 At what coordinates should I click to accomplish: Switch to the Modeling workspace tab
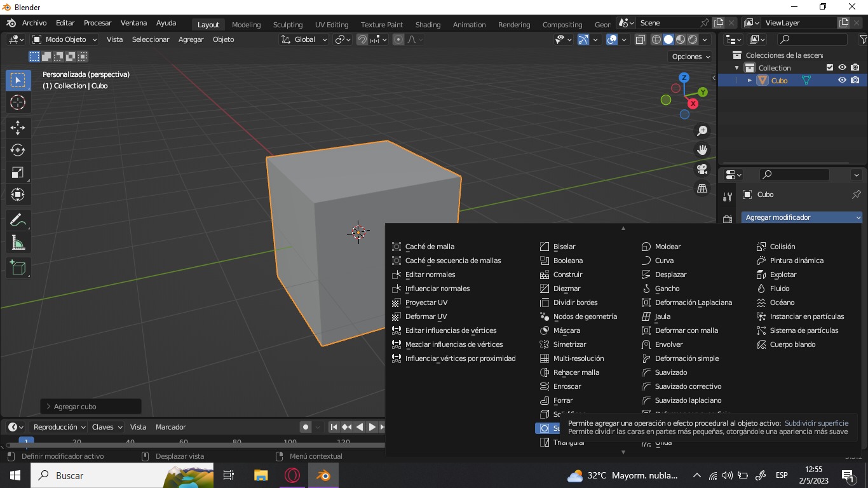pyautogui.click(x=246, y=25)
